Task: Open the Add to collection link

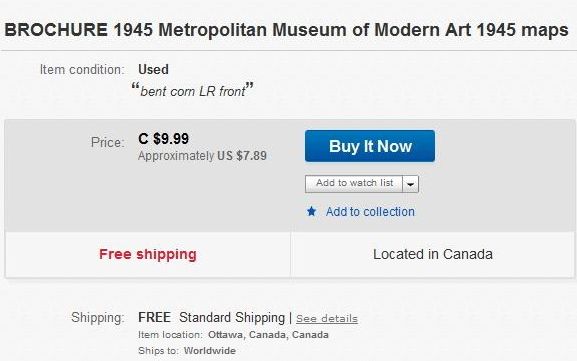Action: (370, 212)
